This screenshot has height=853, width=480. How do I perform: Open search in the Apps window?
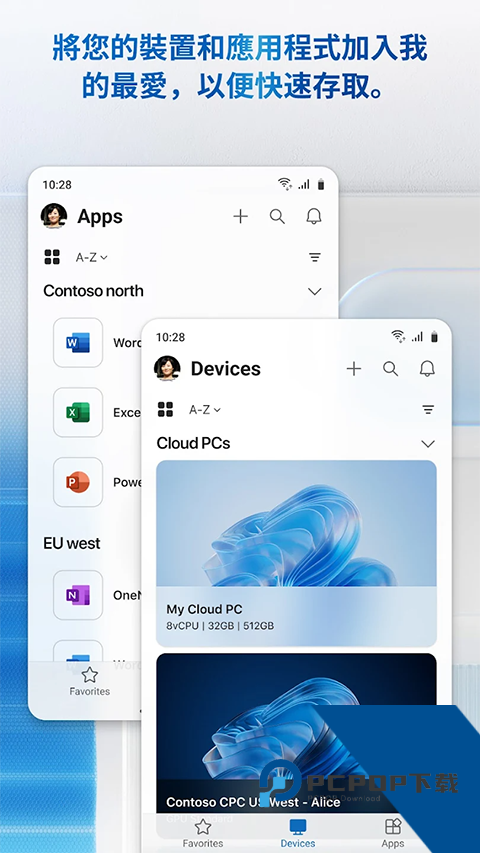pos(277,217)
